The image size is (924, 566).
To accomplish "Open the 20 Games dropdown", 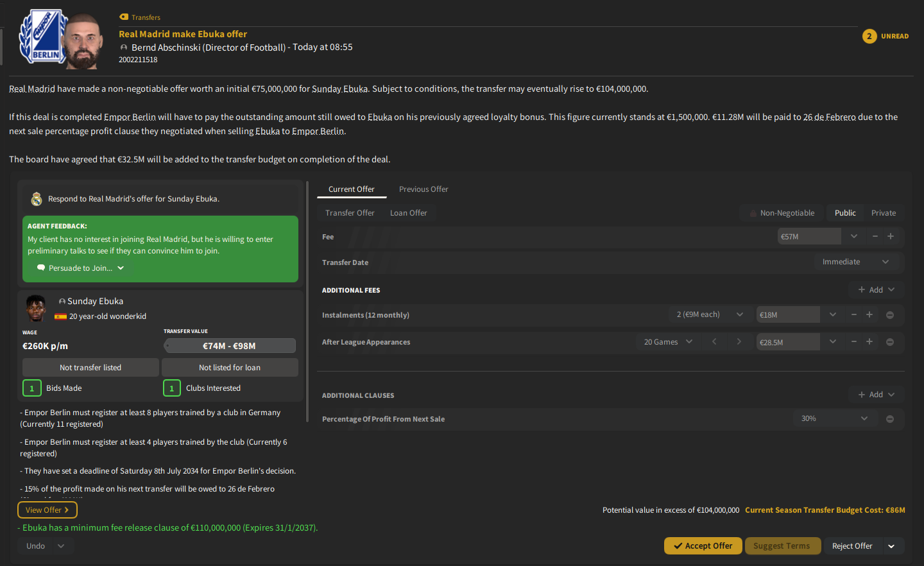I will pos(669,342).
